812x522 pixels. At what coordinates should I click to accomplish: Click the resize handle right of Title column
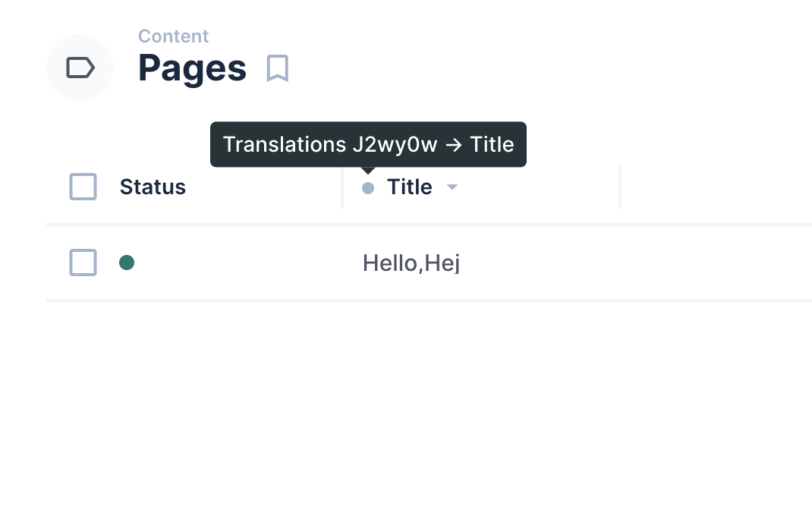click(x=620, y=187)
